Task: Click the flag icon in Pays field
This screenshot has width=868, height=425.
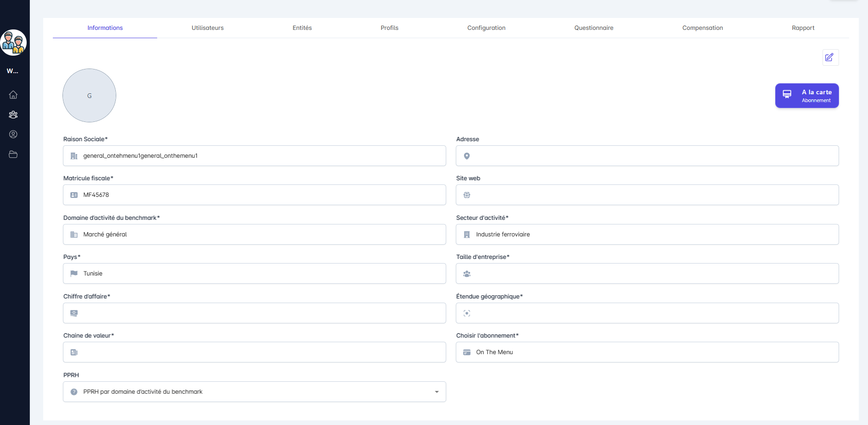Action: pos(74,274)
